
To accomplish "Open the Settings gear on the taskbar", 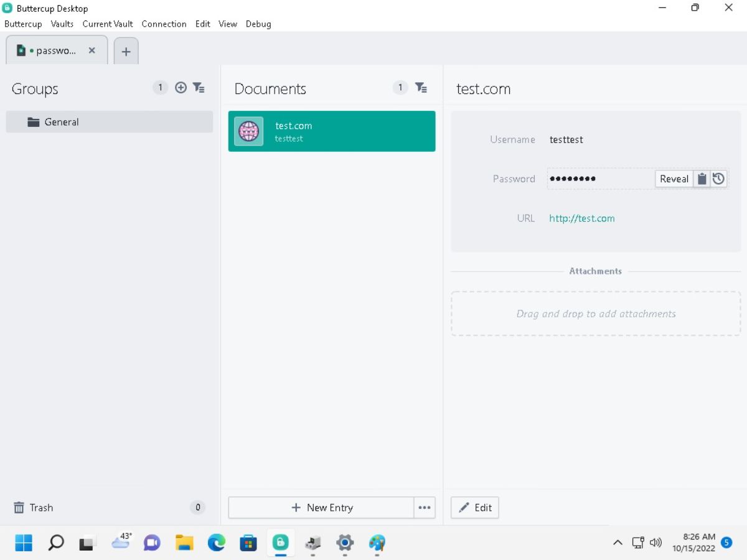I will pos(345,543).
